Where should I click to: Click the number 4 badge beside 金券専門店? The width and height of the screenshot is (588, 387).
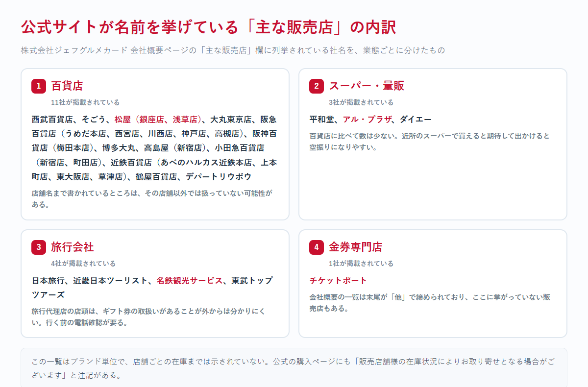pyautogui.click(x=317, y=247)
